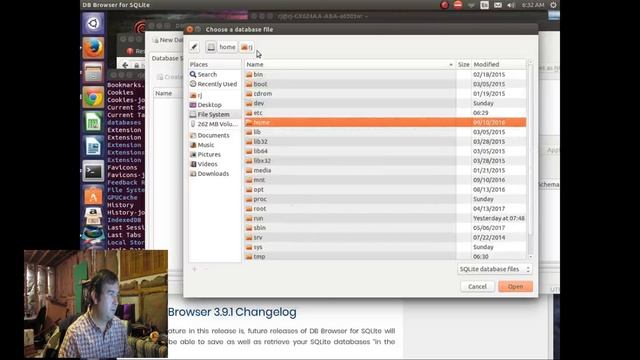
Task: Select the mnt folder row
Action: pyautogui.click(x=385, y=180)
